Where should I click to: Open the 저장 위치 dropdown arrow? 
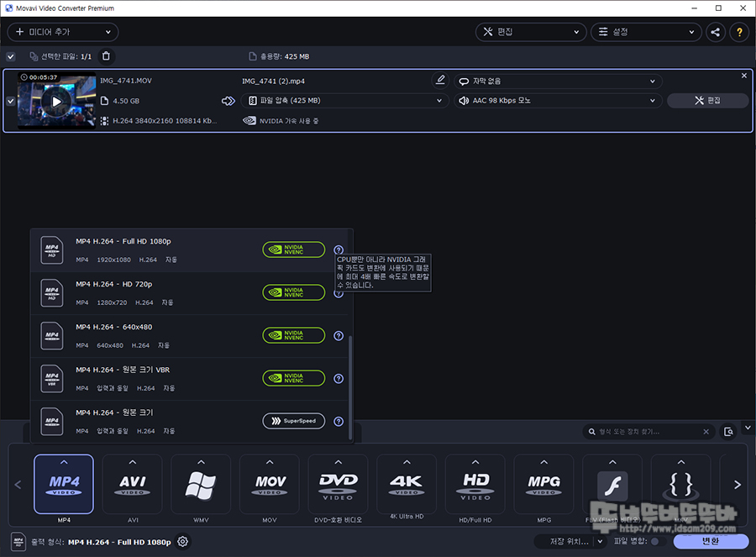click(x=600, y=542)
